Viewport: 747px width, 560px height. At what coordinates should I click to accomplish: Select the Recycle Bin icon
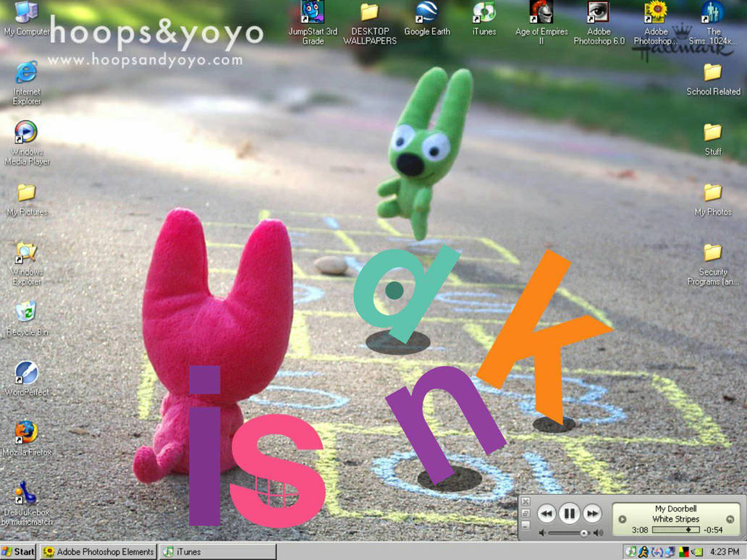pos(27,319)
